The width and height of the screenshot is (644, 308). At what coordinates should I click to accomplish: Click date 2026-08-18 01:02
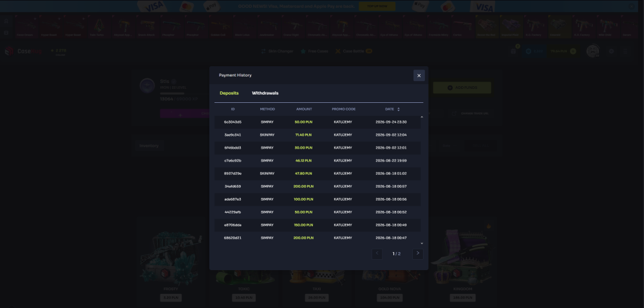[x=391, y=174]
